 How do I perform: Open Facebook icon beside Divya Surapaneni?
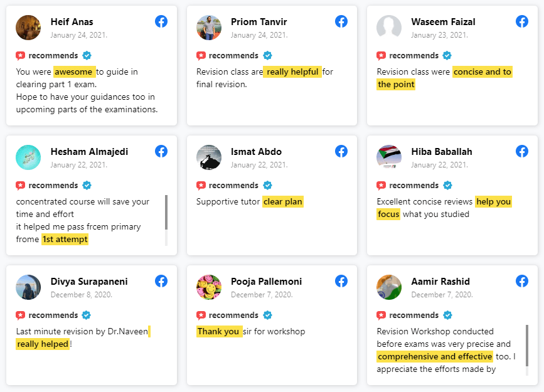(x=161, y=281)
